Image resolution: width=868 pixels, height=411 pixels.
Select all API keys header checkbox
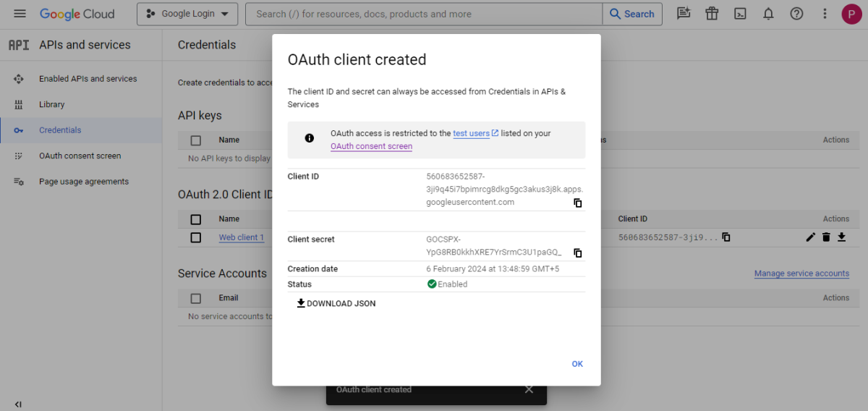pos(195,140)
